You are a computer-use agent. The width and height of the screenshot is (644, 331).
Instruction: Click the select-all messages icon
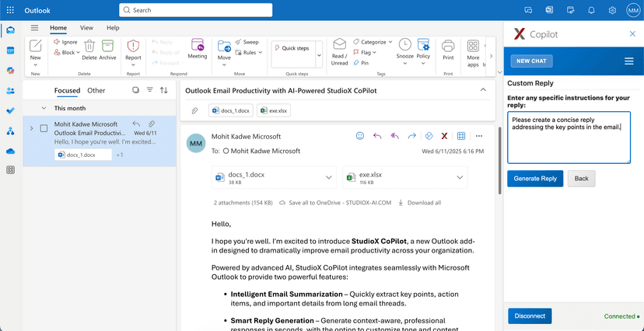[x=135, y=90]
